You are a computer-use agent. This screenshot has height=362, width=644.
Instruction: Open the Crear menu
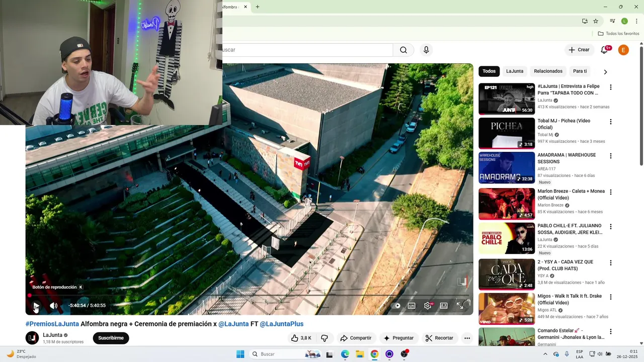point(579,50)
